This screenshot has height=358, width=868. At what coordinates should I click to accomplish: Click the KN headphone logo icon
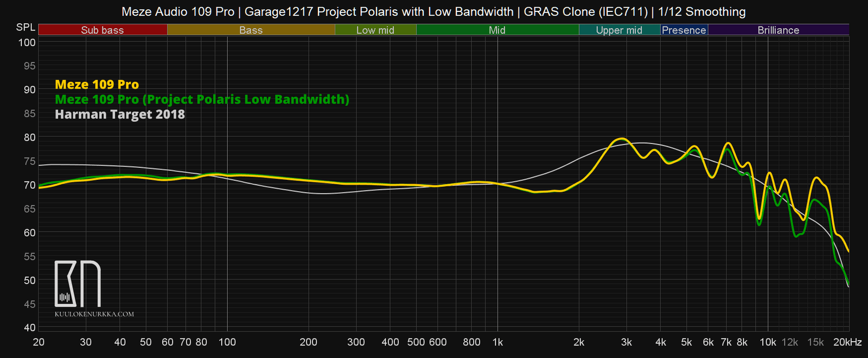[78, 284]
